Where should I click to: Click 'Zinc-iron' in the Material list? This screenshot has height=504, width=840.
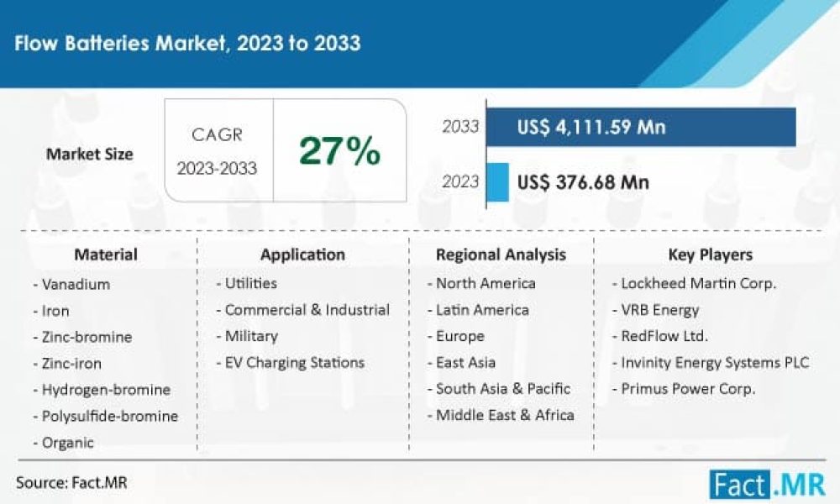[71, 364]
